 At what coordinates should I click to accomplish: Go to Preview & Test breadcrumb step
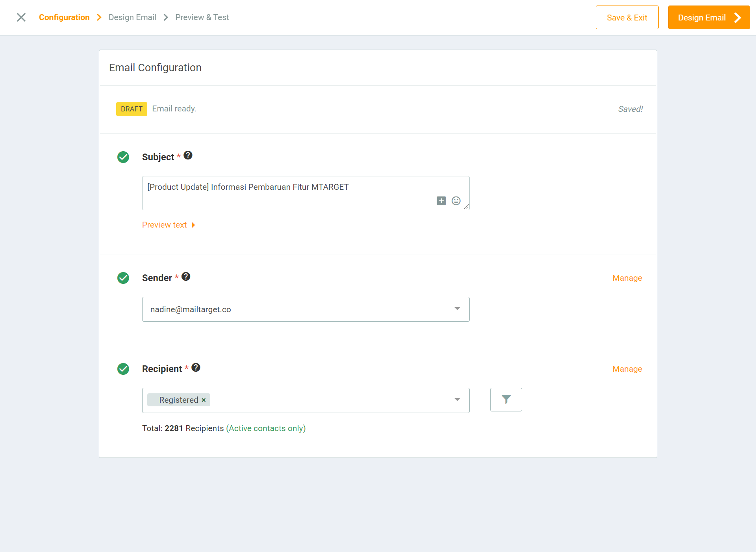(x=202, y=17)
